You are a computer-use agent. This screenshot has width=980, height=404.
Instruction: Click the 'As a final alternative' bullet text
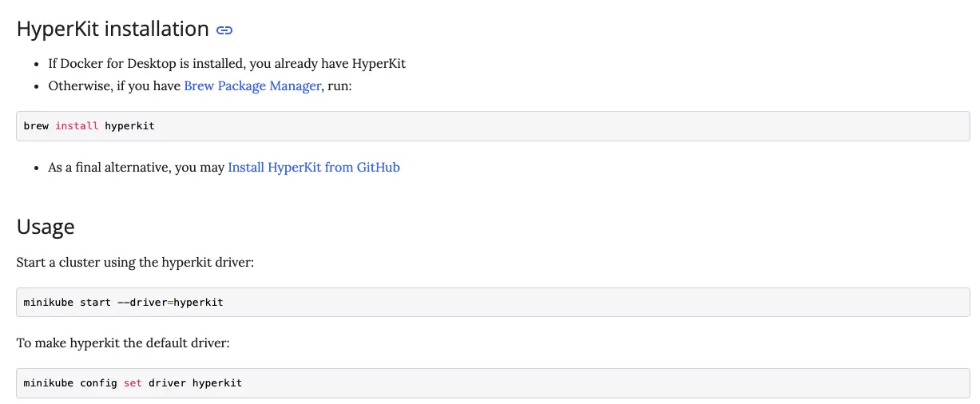click(136, 168)
